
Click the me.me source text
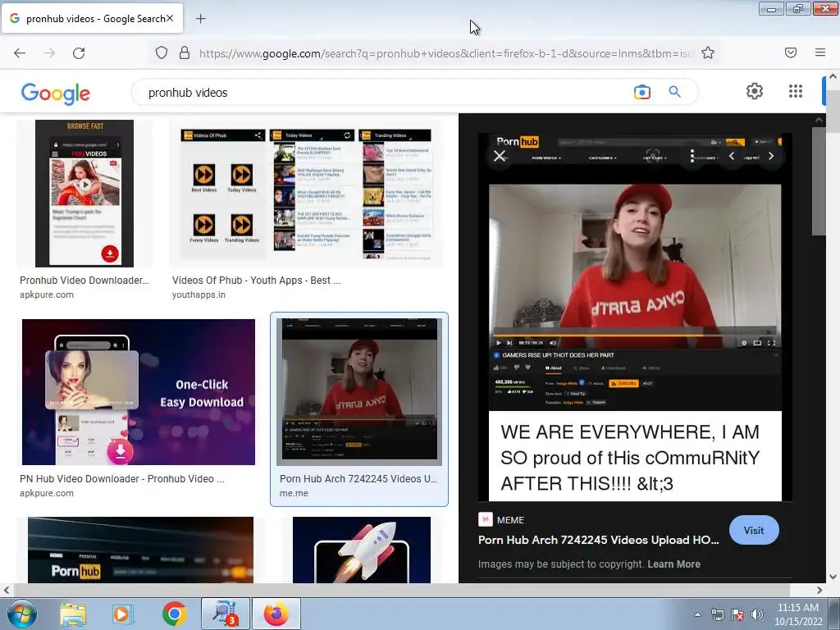pos(294,493)
